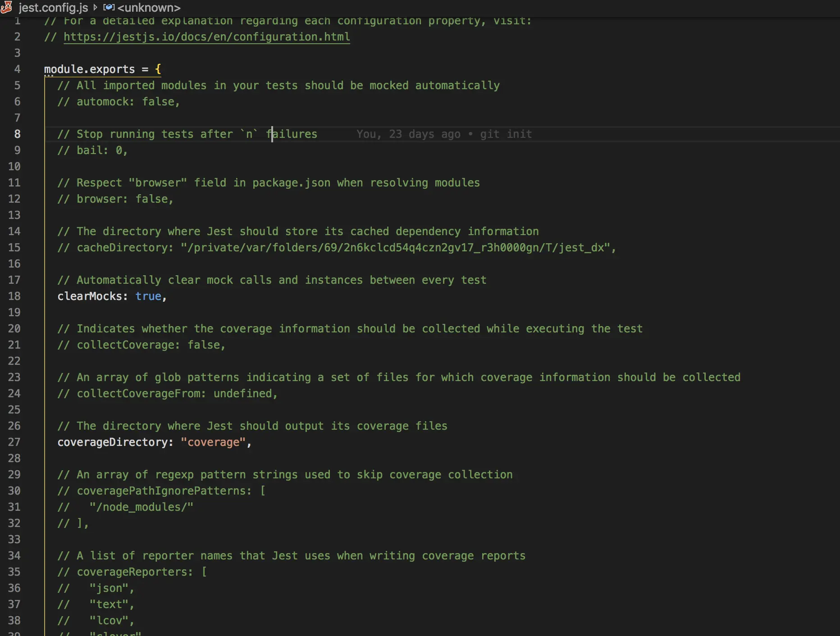Click the 'true' value on line 18
This screenshot has height=636, width=840.
coord(148,296)
